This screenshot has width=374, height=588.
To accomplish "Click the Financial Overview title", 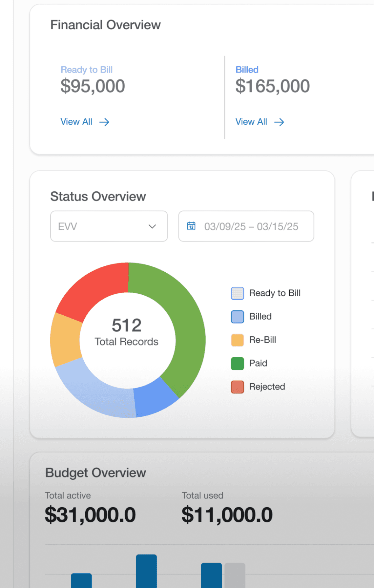I will point(105,25).
